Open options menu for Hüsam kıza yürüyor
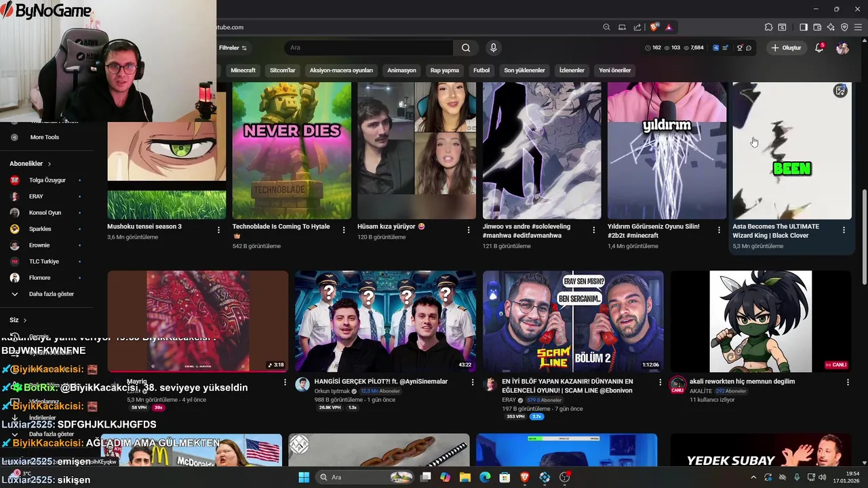Screen dimensions: 868x488 (469, 230)
